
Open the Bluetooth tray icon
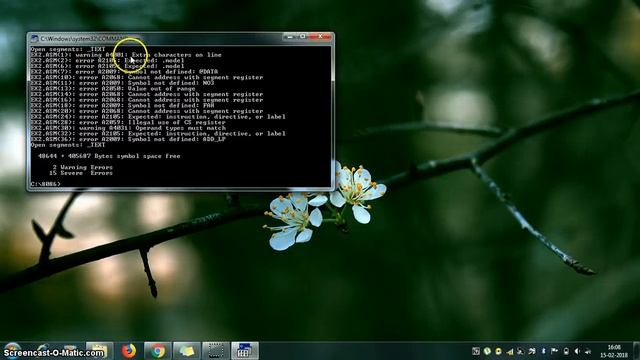click(x=543, y=351)
